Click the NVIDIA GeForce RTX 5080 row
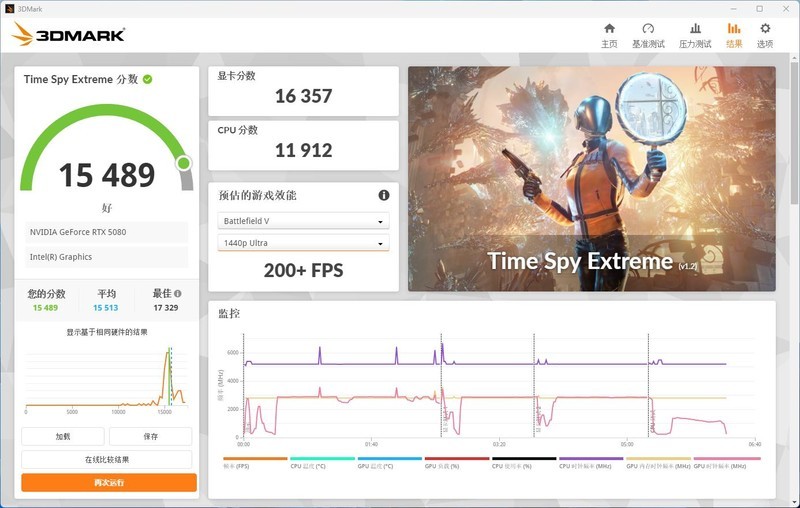The image size is (800, 508). [x=107, y=232]
